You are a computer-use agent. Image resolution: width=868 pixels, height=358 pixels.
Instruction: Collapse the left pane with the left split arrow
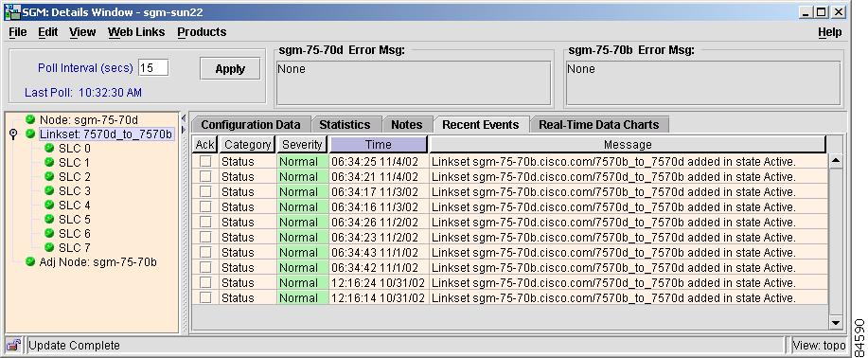tap(184, 118)
